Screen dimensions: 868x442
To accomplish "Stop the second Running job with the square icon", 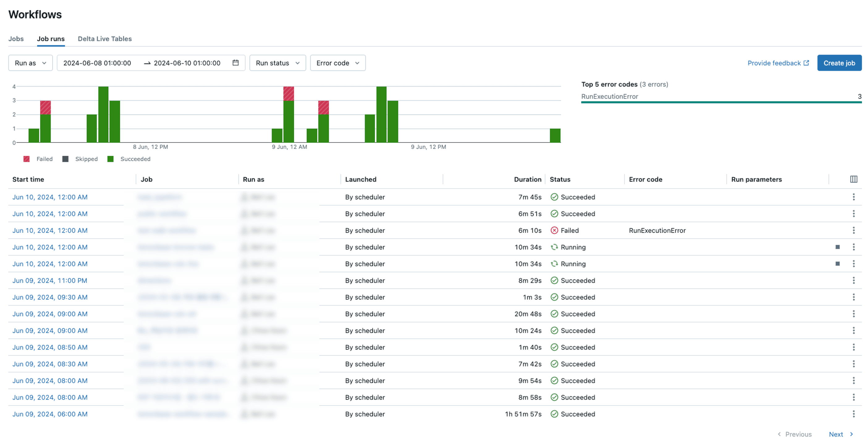I will [x=837, y=264].
